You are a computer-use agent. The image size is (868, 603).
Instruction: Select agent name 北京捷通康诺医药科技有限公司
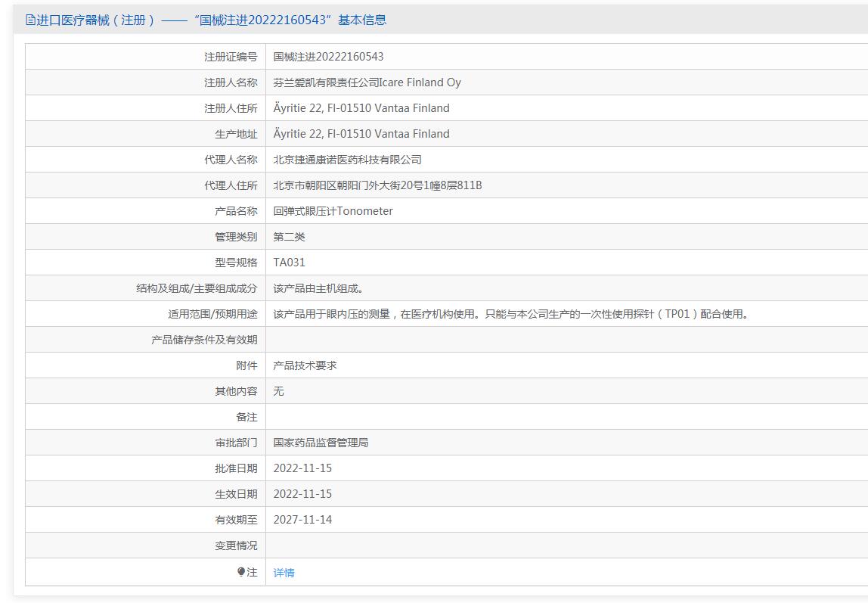[348, 160]
